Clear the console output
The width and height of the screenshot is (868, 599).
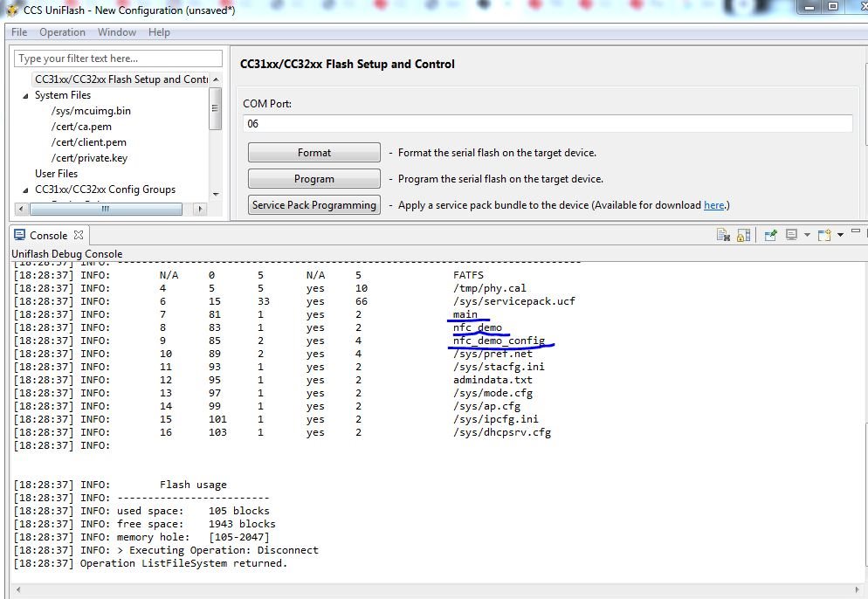[723, 235]
